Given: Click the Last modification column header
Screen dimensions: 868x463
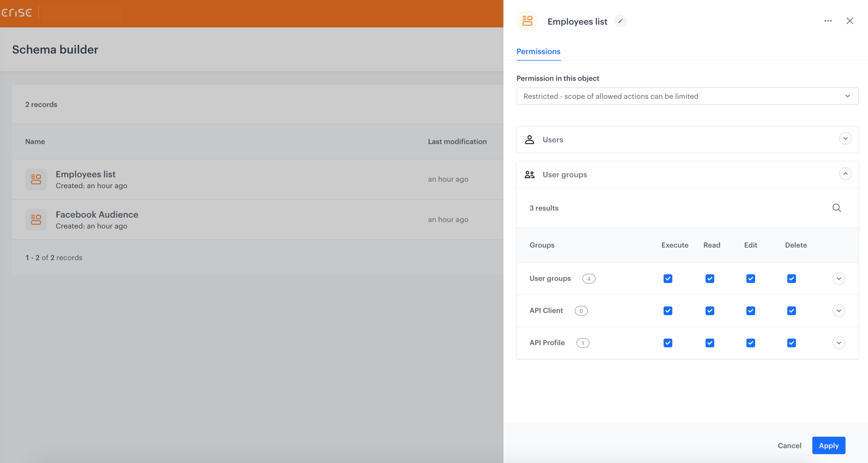Looking at the screenshot, I should click(x=457, y=141).
